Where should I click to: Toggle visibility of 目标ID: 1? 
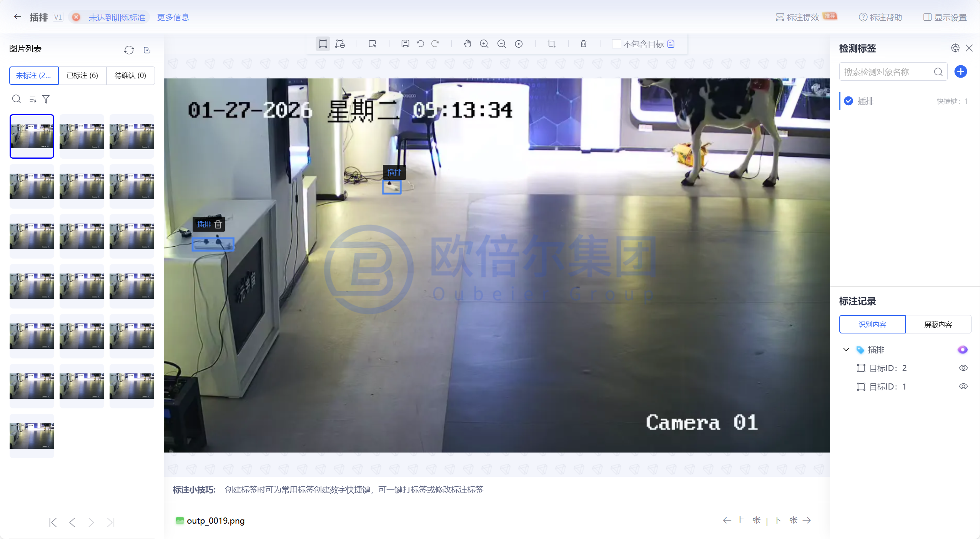(963, 386)
